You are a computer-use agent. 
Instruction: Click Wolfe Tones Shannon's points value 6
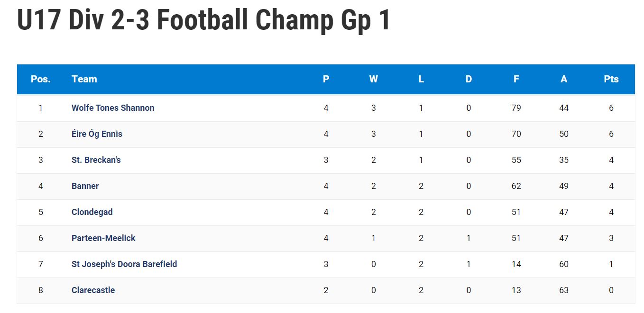coord(611,108)
